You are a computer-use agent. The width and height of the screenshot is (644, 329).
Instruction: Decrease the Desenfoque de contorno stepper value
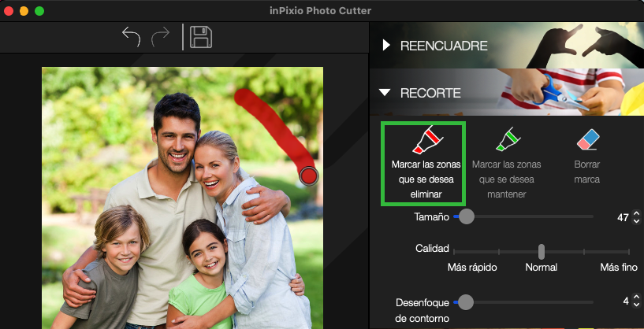[x=636, y=305]
